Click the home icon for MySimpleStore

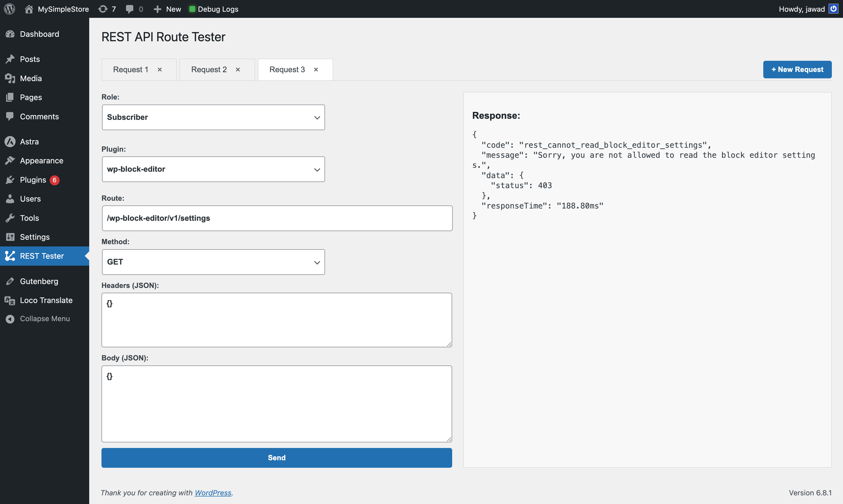click(x=29, y=9)
